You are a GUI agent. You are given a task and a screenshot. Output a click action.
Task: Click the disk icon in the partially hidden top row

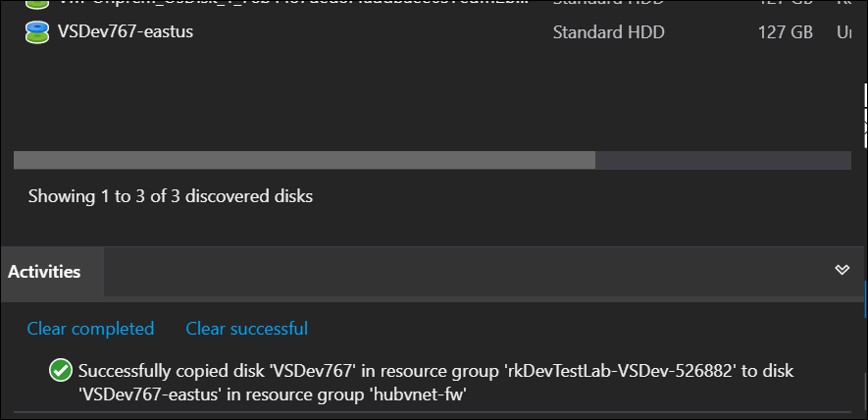[x=37, y=3]
